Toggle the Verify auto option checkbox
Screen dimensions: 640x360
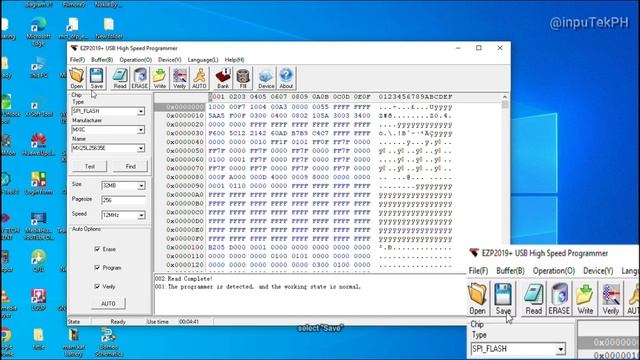(97, 287)
